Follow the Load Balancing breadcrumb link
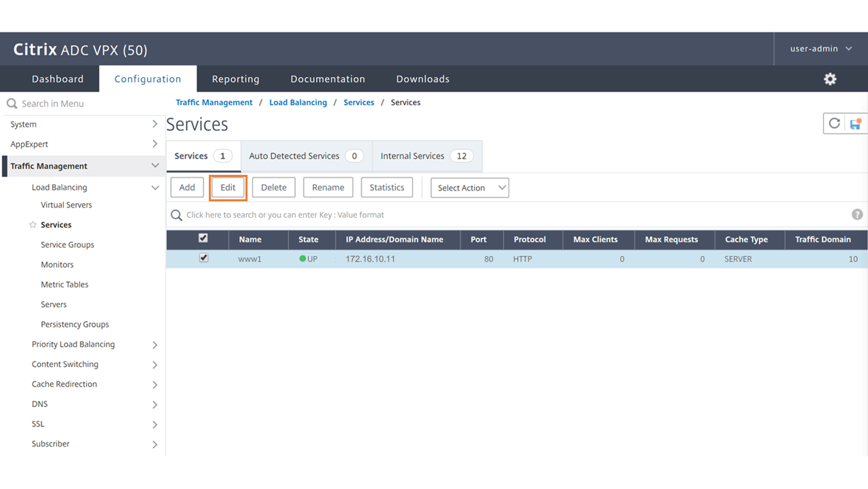The height and width of the screenshot is (489, 868). point(298,102)
